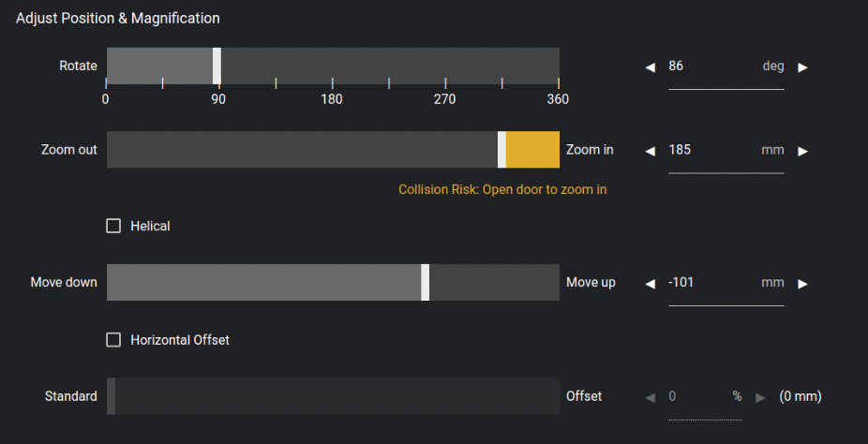
Task: Click the offset percent increase arrow
Action: 760,397
